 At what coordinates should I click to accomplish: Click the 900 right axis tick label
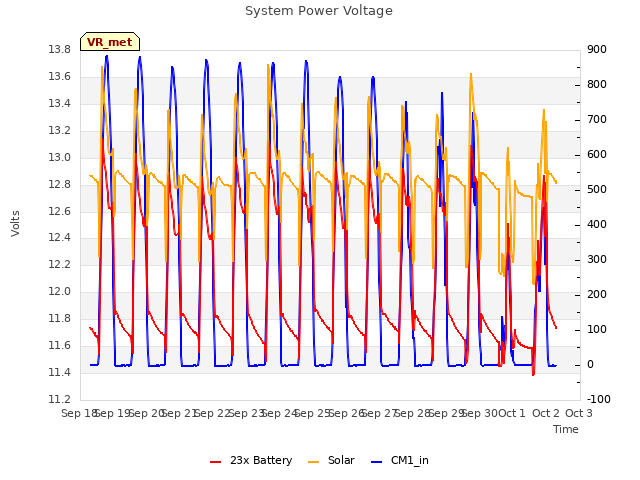click(597, 50)
